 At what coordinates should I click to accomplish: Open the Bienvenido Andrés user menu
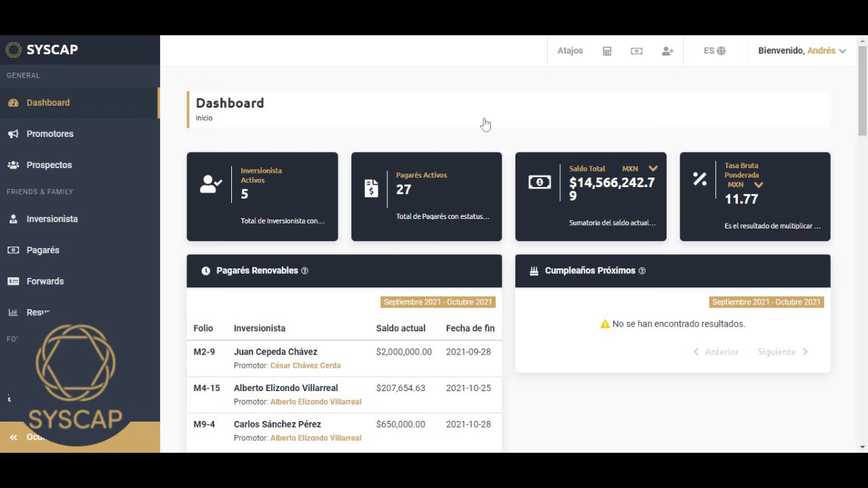(802, 51)
